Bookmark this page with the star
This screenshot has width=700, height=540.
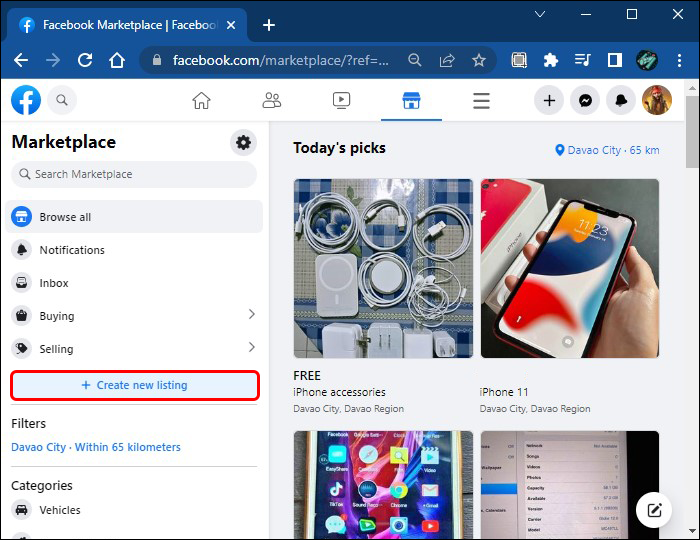[479, 60]
